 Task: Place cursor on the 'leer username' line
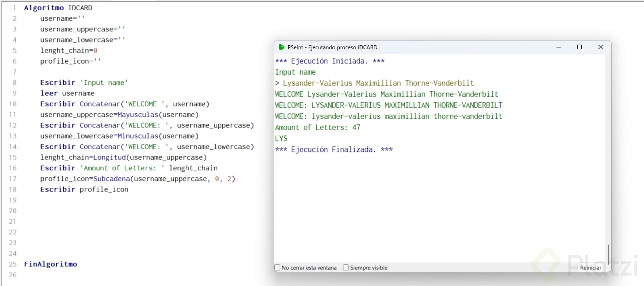click(x=67, y=93)
